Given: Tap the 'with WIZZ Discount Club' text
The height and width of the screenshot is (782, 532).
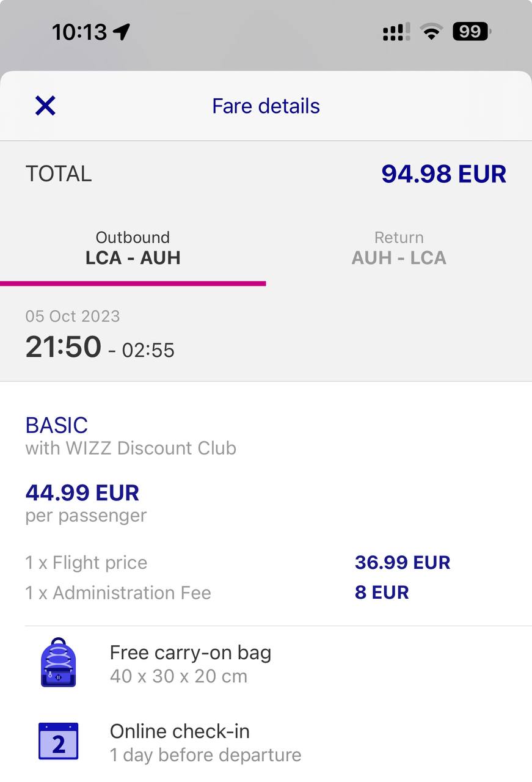Looking at the screenshot, I should [131, 448].
